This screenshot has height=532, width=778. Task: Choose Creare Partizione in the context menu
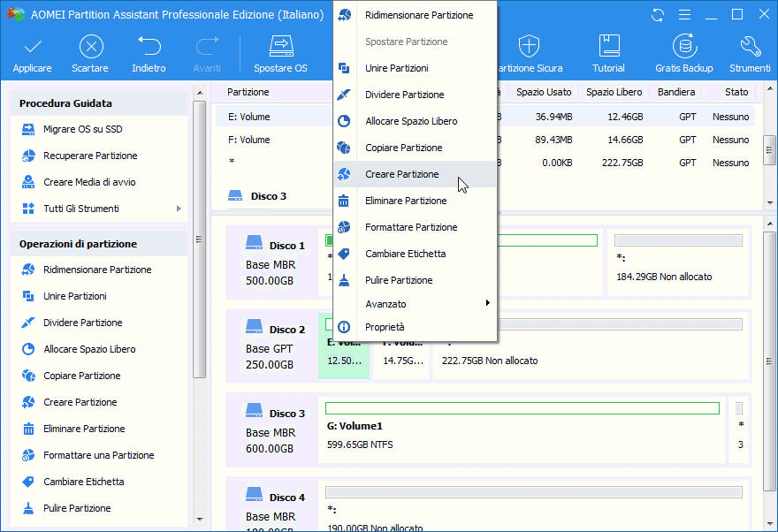(416, 174)
